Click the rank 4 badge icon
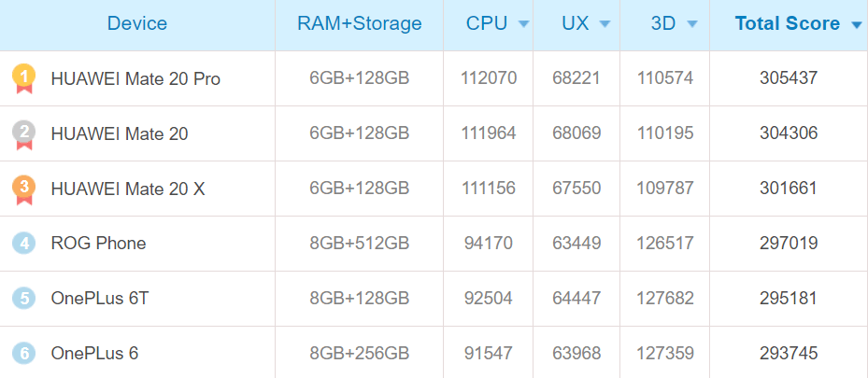Image resolution: width=868 pixels, height=378 pixels. 23,244
